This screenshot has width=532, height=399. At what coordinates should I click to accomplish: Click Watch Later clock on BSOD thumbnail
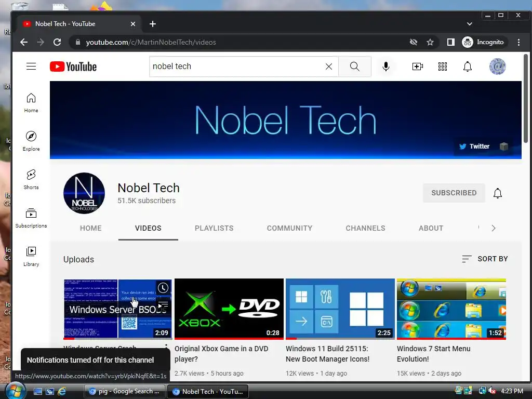pyautogui.click(x=163, y=288)
